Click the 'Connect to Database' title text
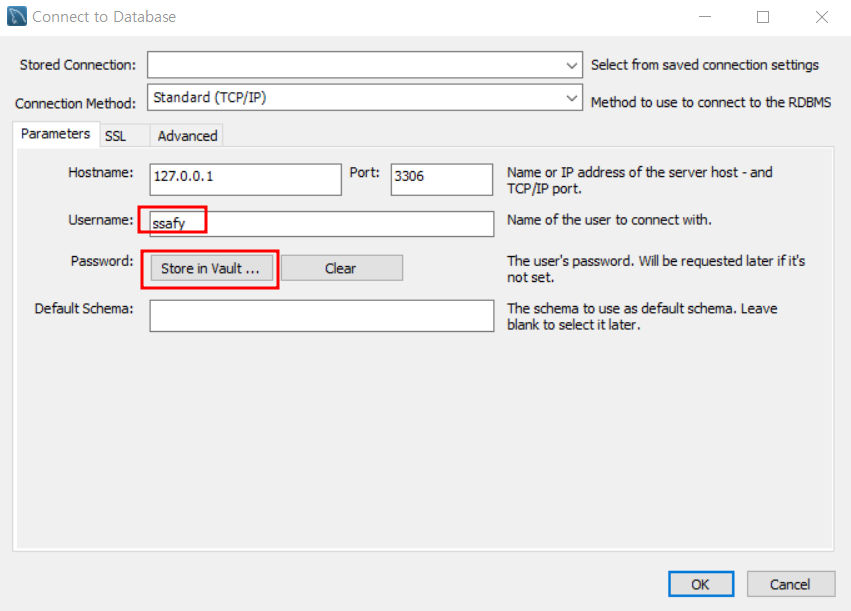 pos(104,17)
